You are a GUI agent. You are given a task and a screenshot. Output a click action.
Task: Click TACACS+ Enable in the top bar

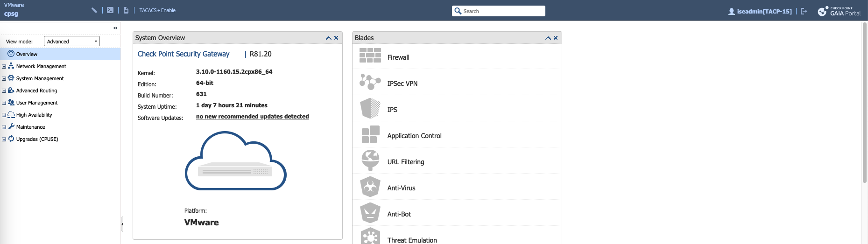(157, 10)
